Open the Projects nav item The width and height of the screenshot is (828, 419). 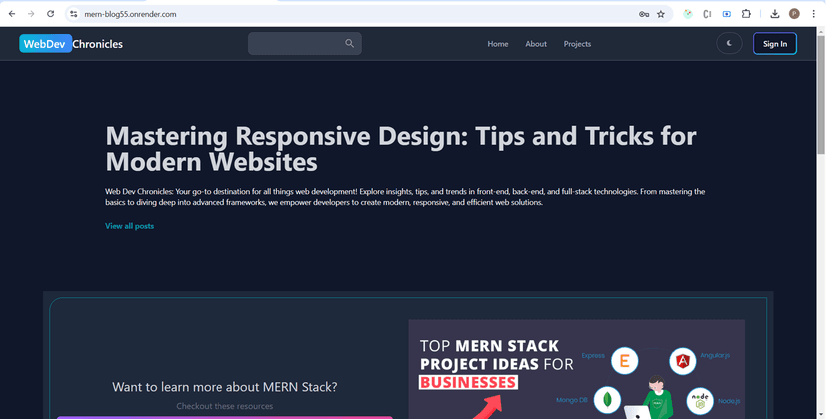pos(577,44)
